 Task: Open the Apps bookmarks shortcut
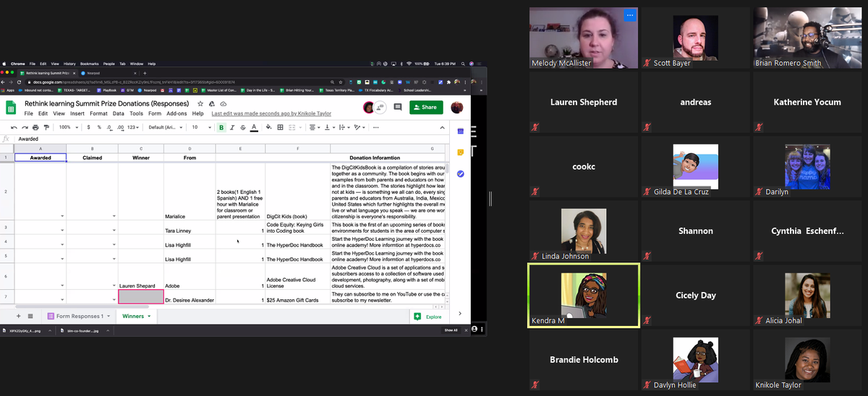tap(9, 90)
